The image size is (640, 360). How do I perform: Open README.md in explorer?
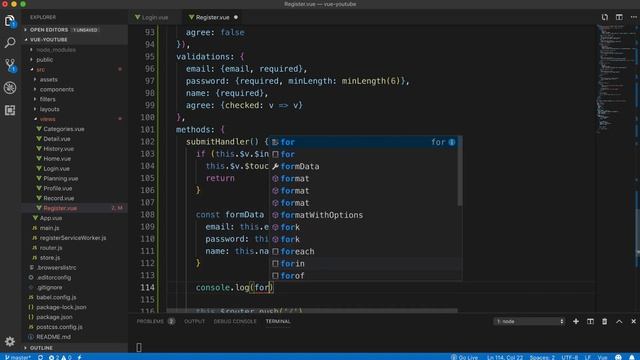[53, 337]
